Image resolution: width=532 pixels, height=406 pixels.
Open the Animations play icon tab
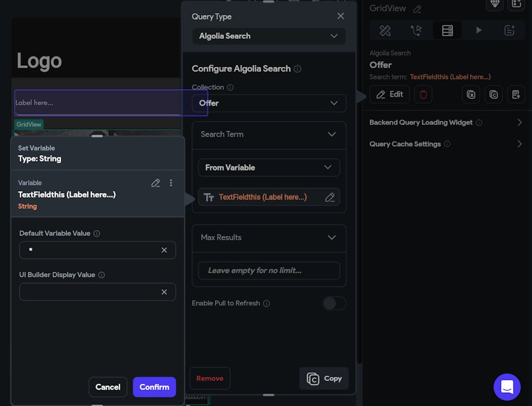(479, 30)
